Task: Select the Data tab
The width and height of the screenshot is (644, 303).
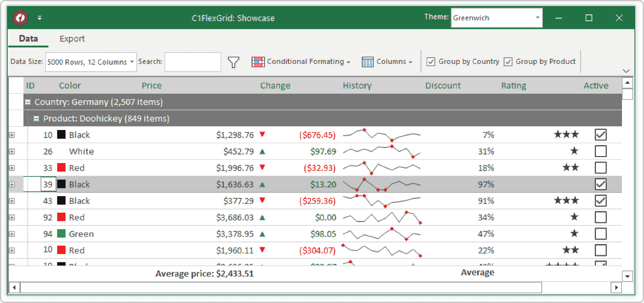Action: coord(29,39)
